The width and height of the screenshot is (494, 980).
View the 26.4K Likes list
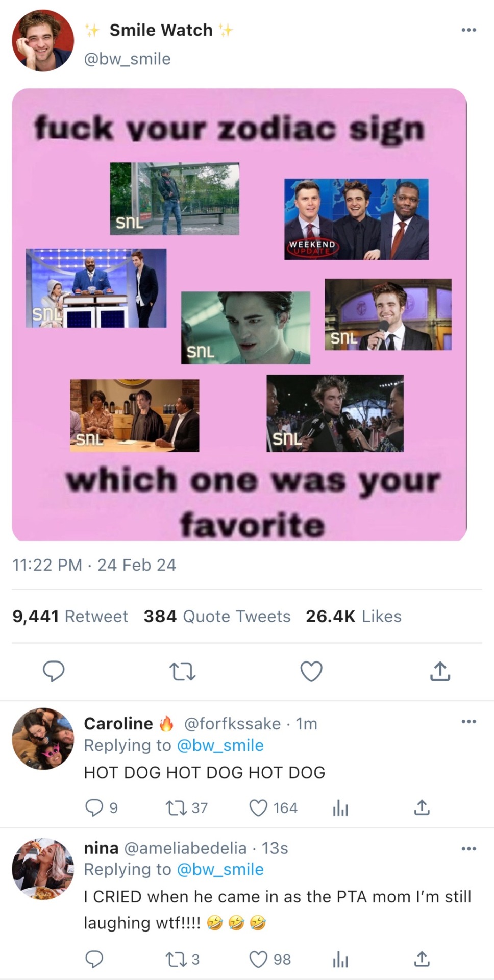pos(353,616)
